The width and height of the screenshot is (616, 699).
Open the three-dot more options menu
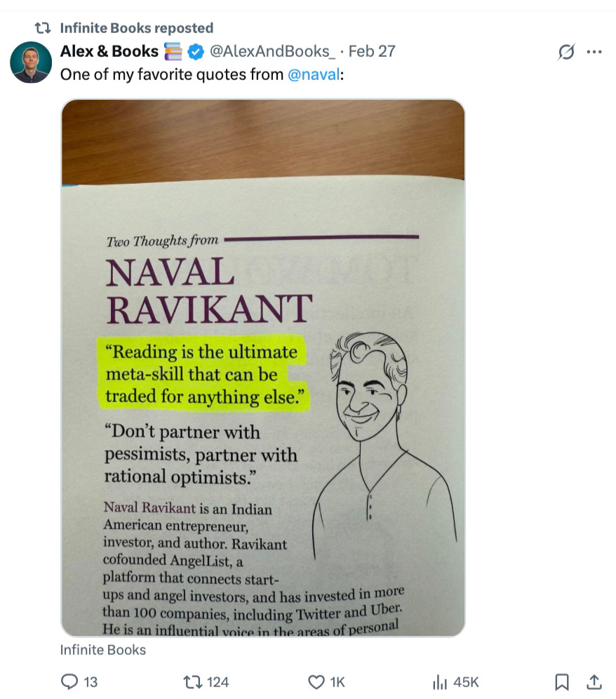point(594,52)
